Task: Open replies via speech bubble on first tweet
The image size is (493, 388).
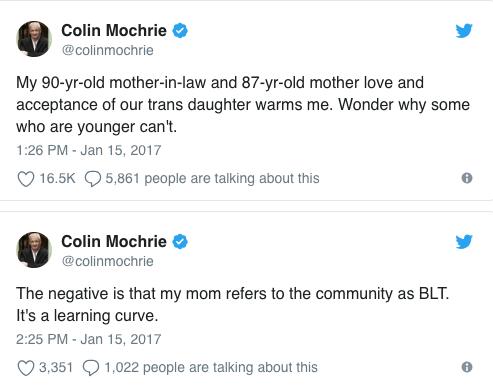Action: tap(93, 179)
